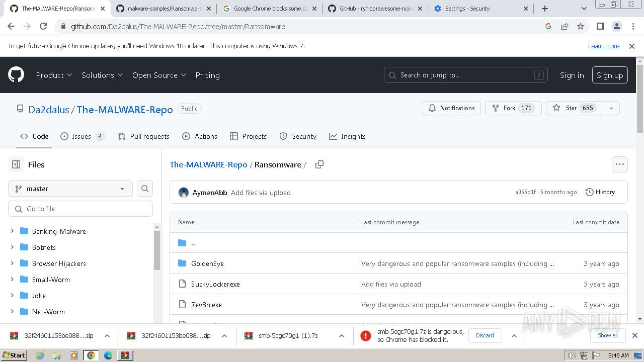644x362 pixels.
Task: Share this page icon in address bar
Action: pos(565,26)
